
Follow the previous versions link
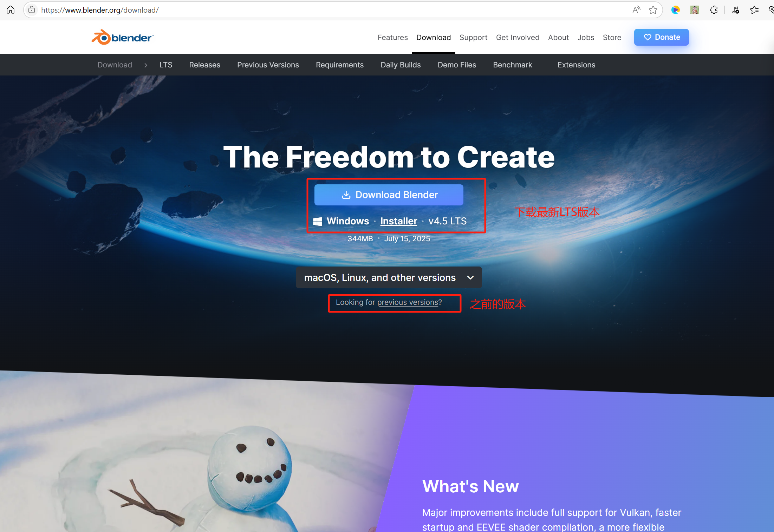(x=408, y=302)
